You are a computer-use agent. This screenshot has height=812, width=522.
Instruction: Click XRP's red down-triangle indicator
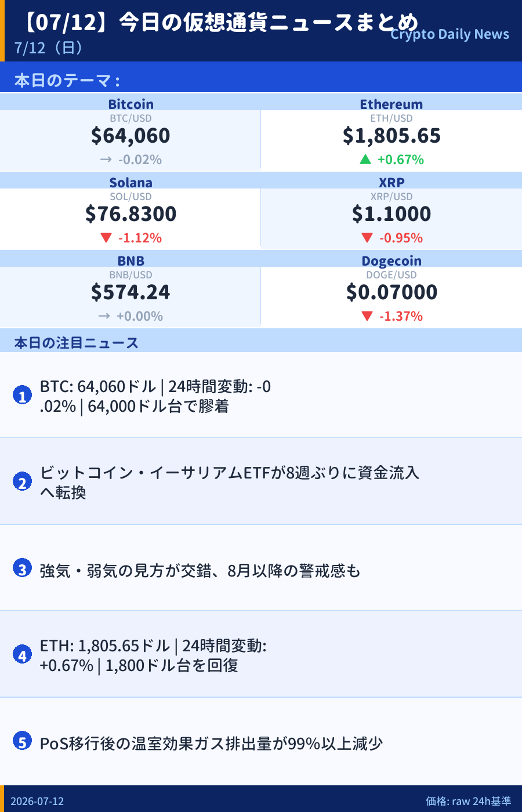click(x=367, y=238)
